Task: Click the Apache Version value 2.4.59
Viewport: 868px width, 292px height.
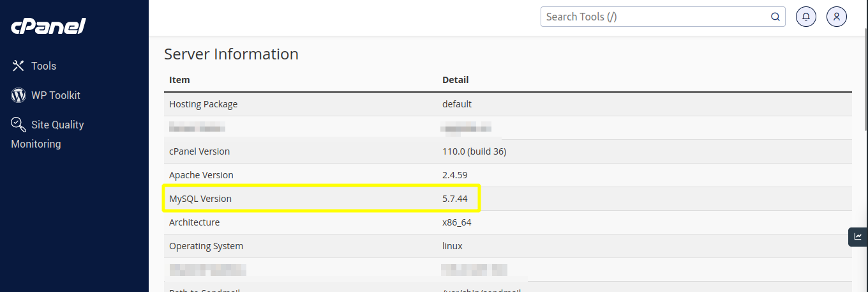Action: [x=454, y=175]
